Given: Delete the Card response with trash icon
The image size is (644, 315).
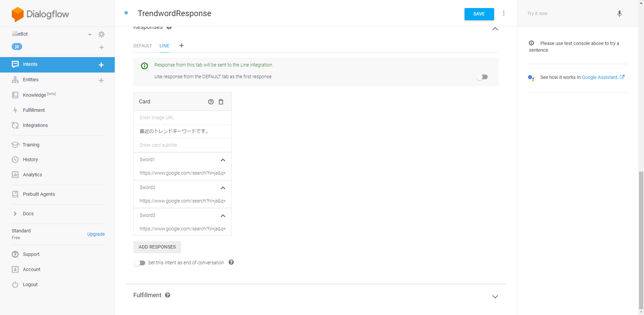Looking at the screenshot, I should [221, 102].
